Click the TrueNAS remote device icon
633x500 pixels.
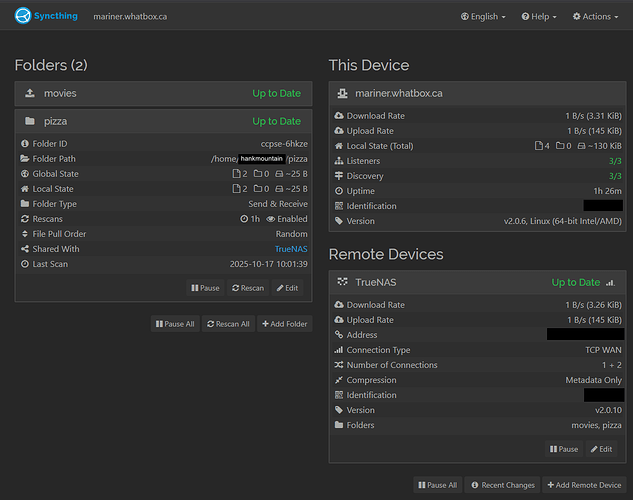[343, 282]
